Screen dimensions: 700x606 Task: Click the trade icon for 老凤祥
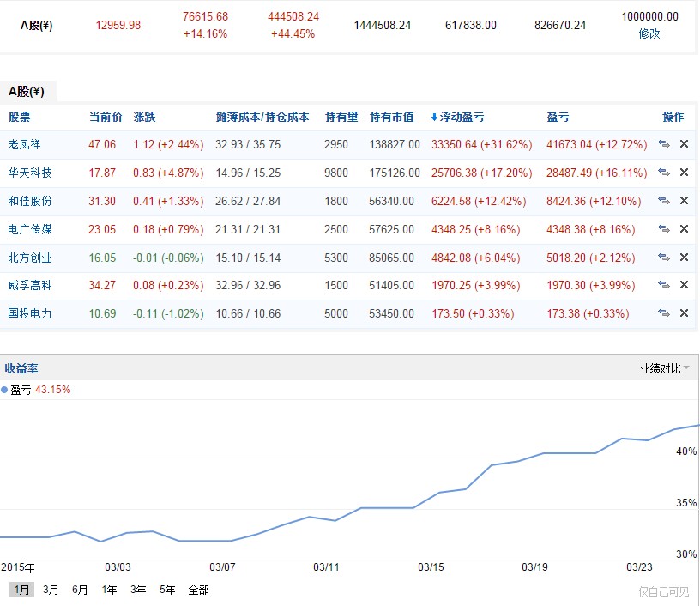pos(664,144)
